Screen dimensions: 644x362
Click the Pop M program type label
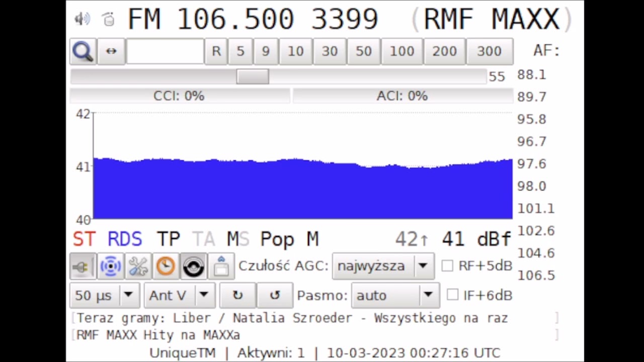[289, 239]
